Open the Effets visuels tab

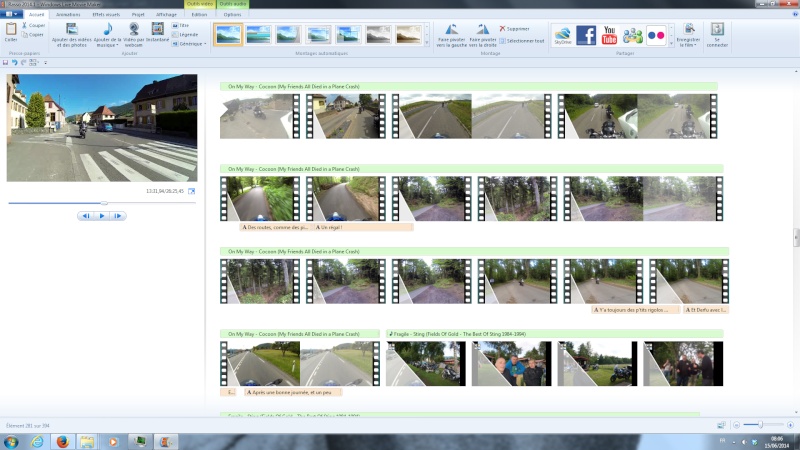(106, 14)
